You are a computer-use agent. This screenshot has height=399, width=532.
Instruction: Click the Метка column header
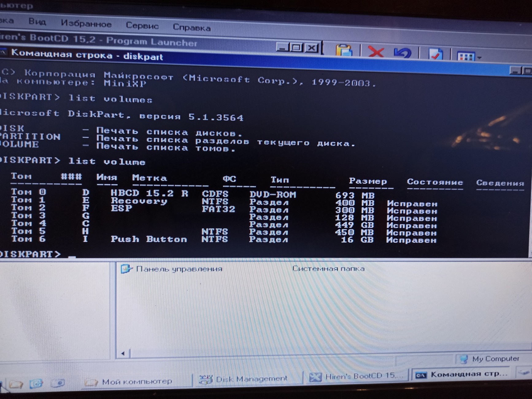(x=150, y=178)
